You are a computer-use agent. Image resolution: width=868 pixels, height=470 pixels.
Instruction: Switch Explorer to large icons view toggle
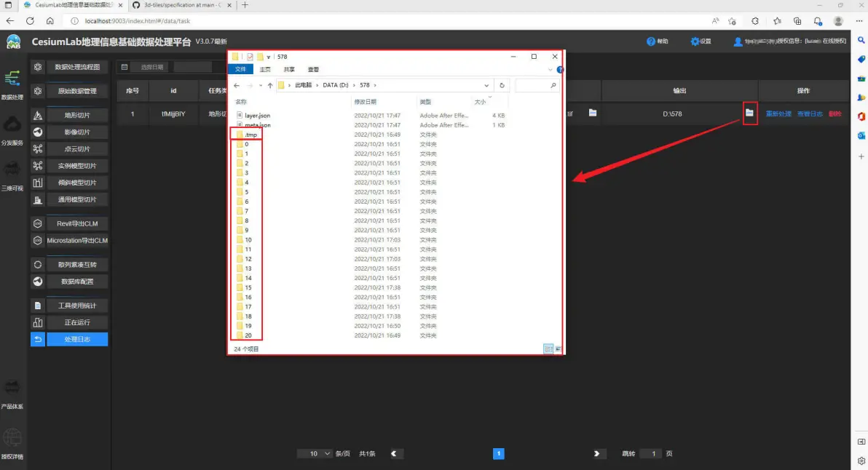tap(558, 349)
